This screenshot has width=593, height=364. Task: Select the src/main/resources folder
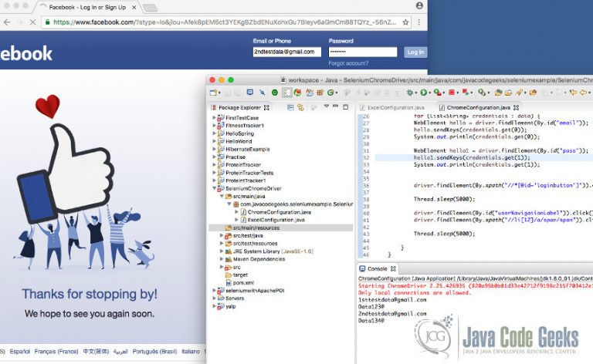coord(256,228)
